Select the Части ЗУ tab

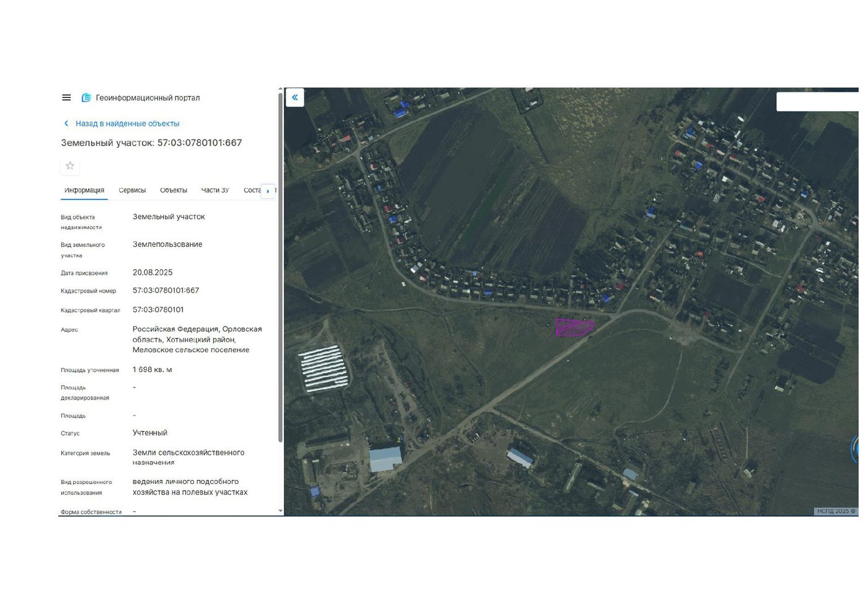(x=215, y=190)
